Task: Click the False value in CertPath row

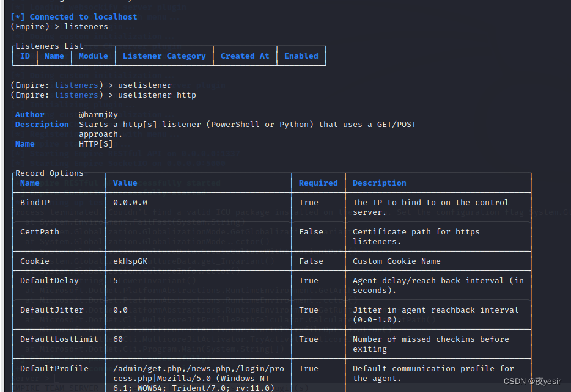Action: pyautogui.click(x=311, y=231)
